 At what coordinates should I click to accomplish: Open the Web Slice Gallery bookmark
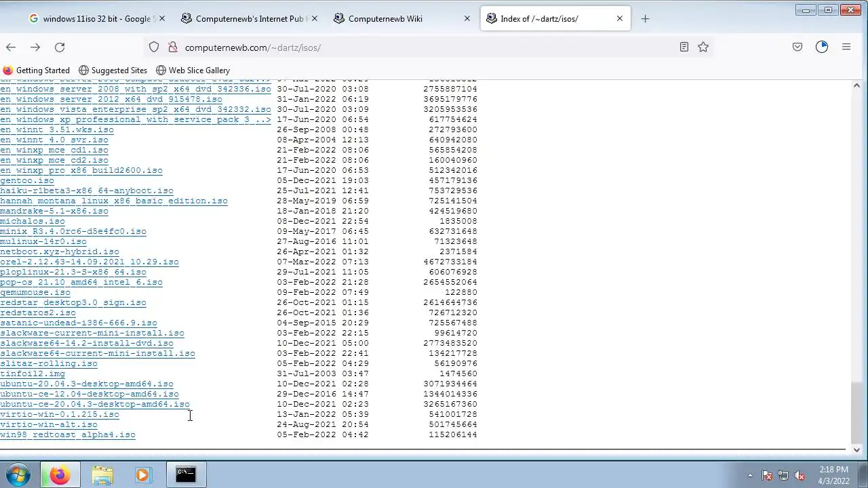(x=193, y=70)
